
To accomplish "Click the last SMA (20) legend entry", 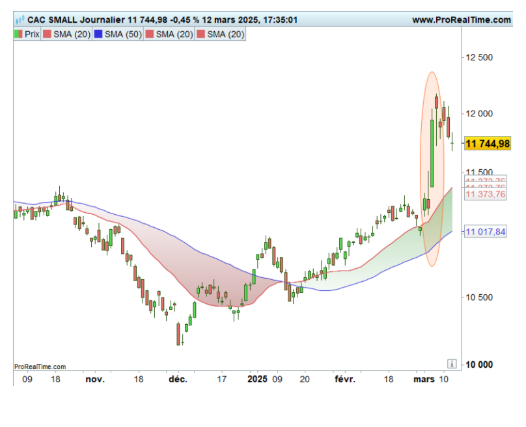I will pos(220,34).
